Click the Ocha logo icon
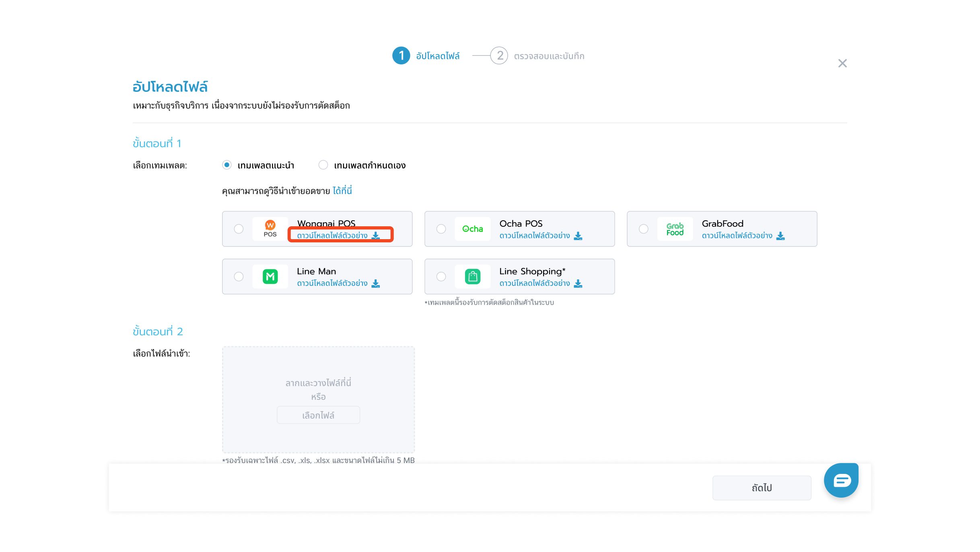Screen dimensions: 980x552 point(472,229)
